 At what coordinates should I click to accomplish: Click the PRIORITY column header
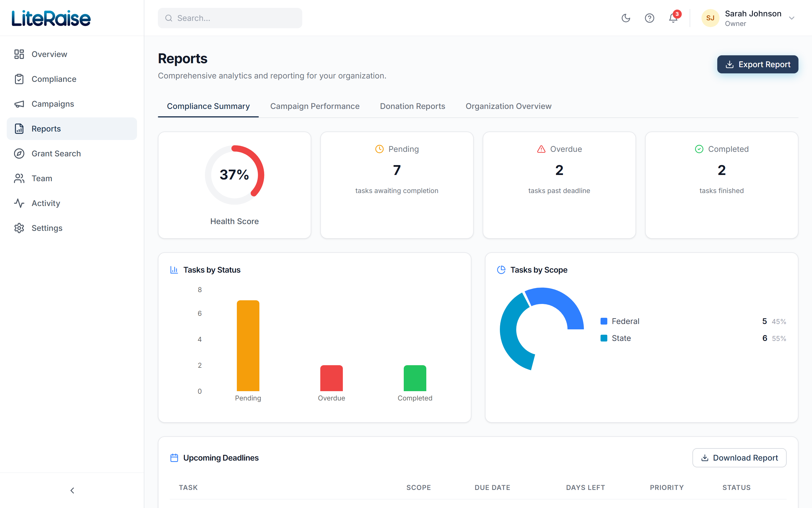coord(667,487)
